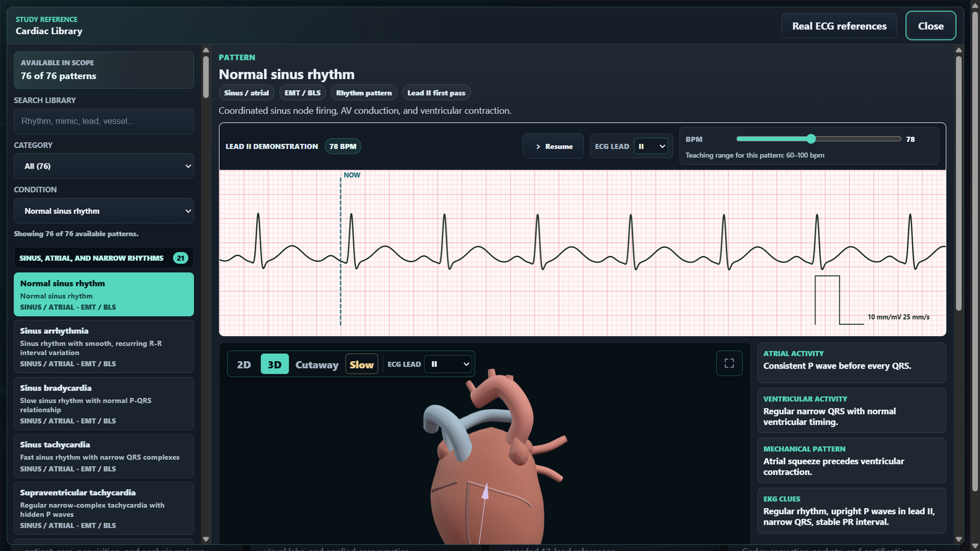
Task: Select Sinus arrhythmia pattern card
Action: pyautogui.click(x=104, y=347)
